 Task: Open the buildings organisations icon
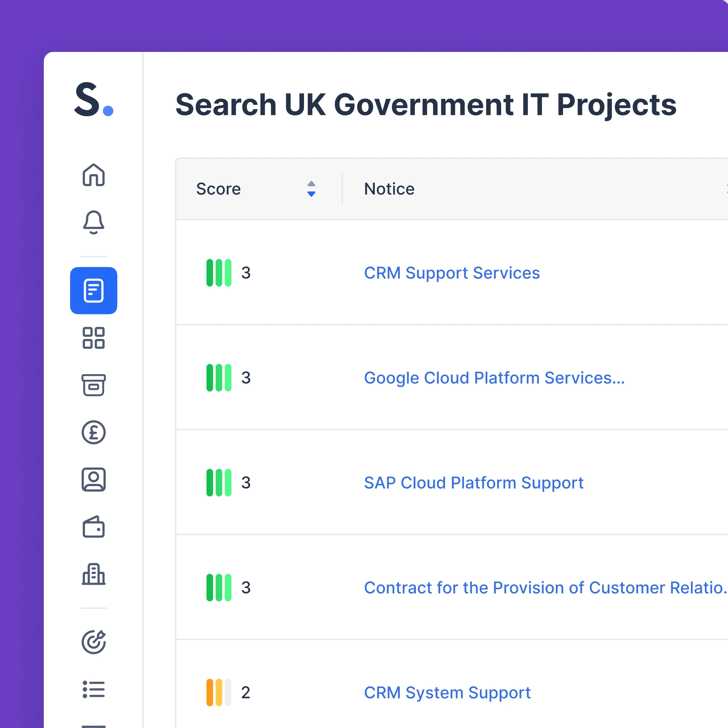coord(93,574)
